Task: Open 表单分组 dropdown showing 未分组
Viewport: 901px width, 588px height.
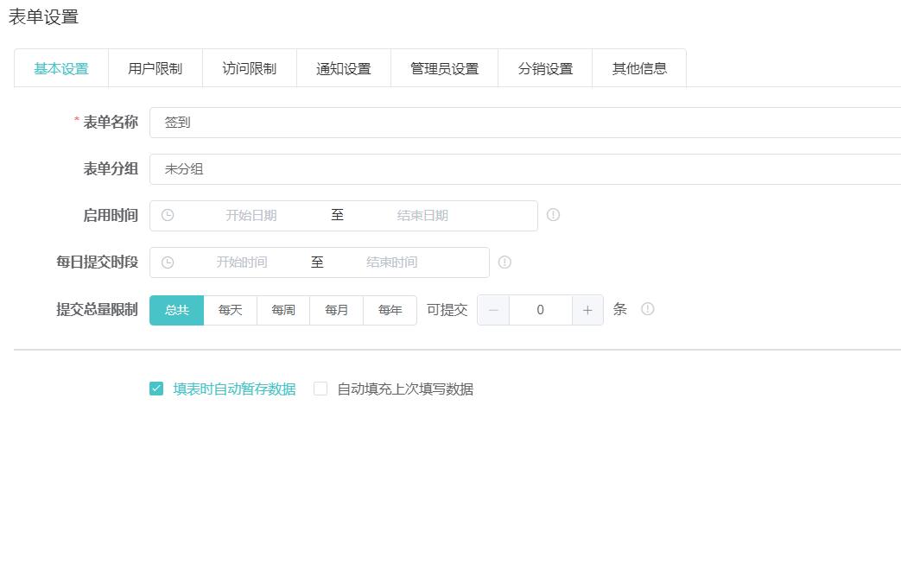Action: (x=525, y=169)
